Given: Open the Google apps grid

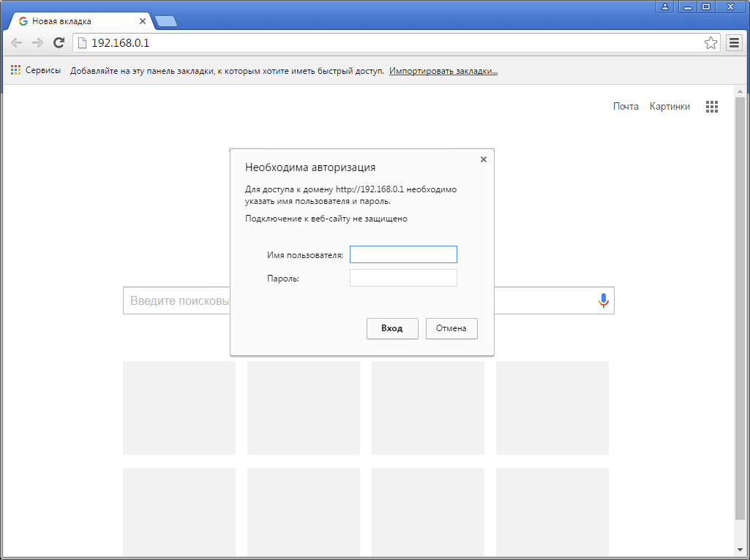Looking at the screenshot, I should coord(712,107).
